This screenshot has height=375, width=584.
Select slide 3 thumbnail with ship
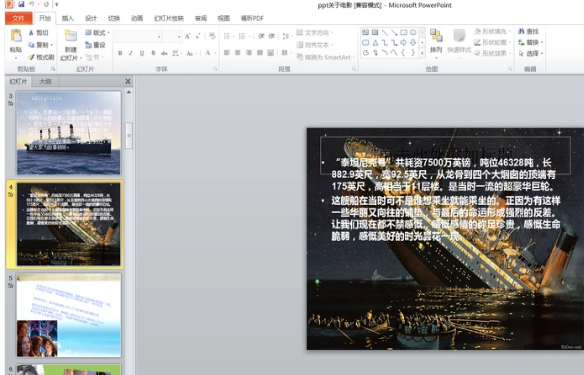pyautogui.click(x=69, y=133)
